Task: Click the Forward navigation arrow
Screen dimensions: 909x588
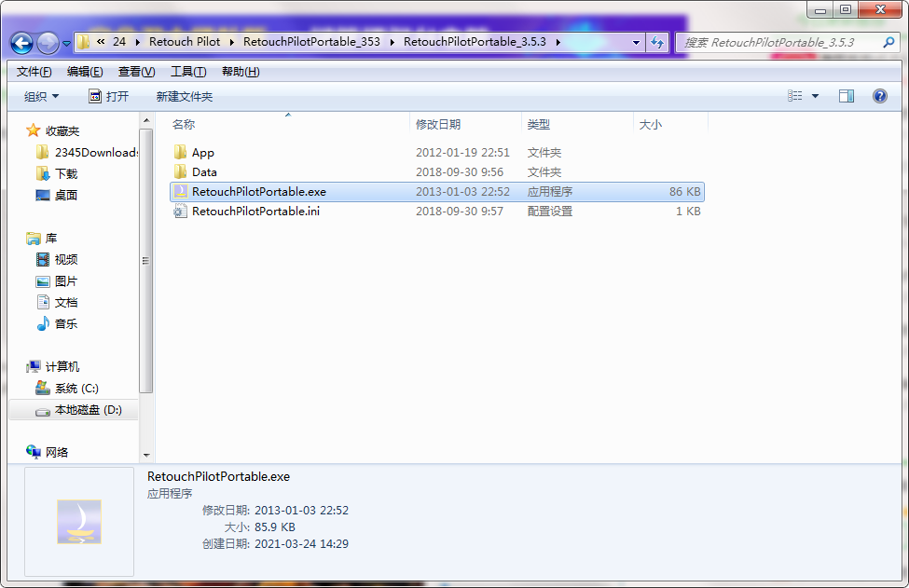Action: click(x=48, y=43)
